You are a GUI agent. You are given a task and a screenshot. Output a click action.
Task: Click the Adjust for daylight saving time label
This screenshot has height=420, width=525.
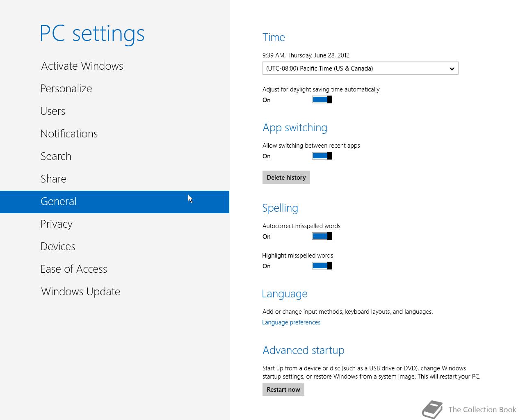[x=321, y=89]
